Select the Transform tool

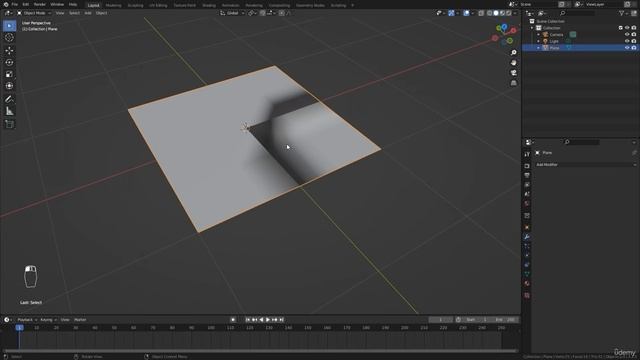(9, 86)
